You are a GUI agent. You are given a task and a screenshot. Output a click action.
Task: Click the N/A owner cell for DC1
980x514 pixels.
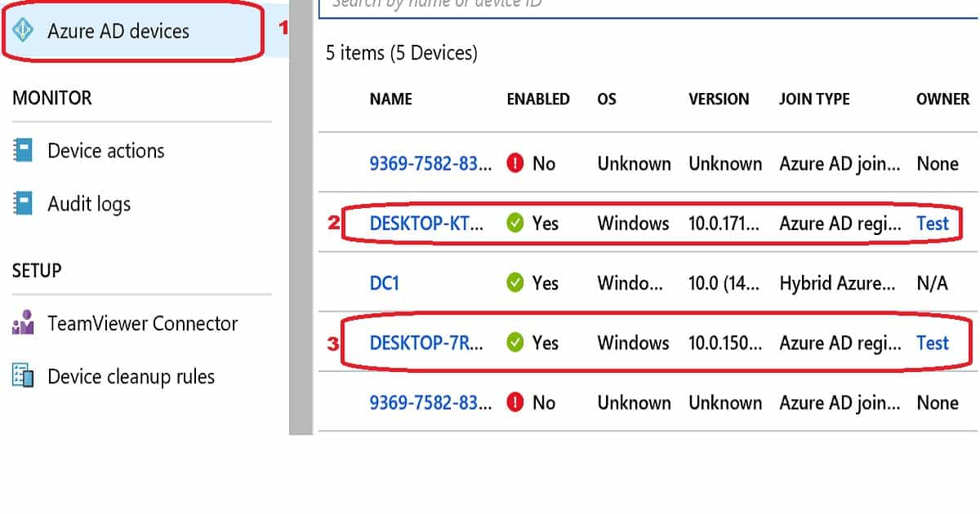932,283
